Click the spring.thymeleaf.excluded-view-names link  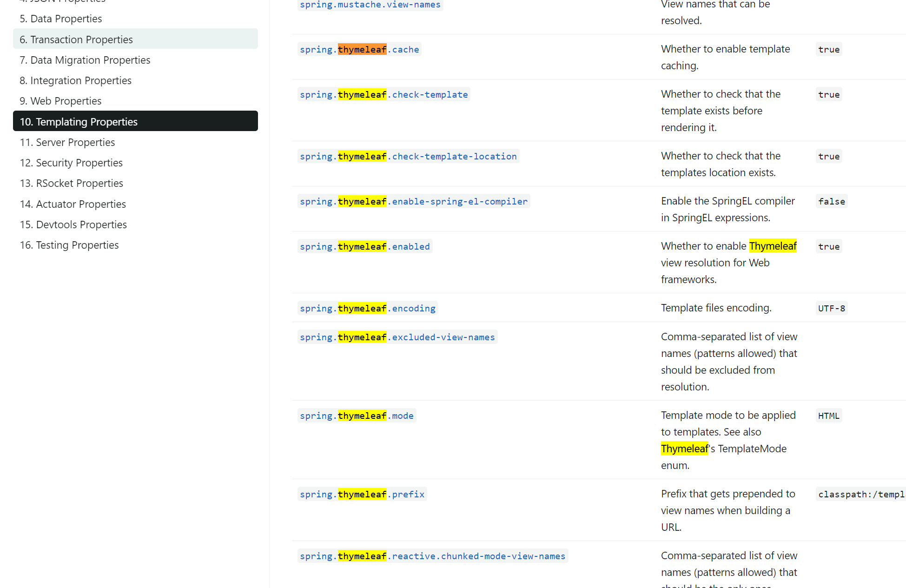[397, 337]
